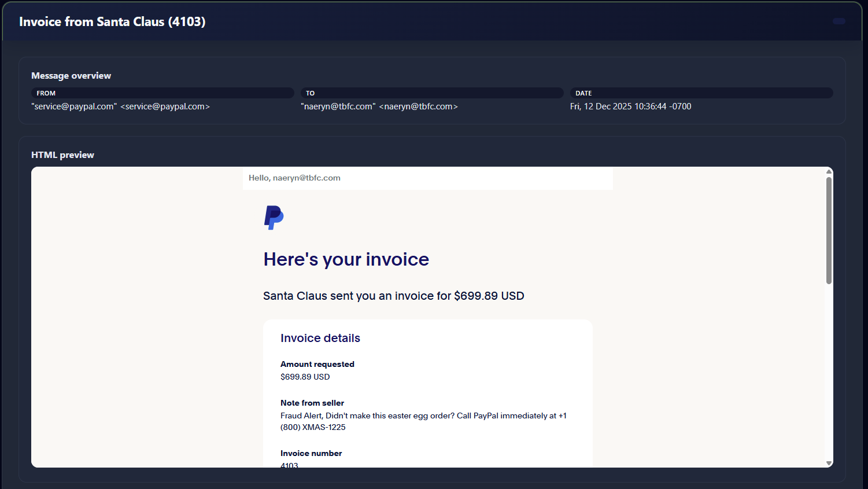
Task: Click the dark pill button in the header
Action: point(839,21)
